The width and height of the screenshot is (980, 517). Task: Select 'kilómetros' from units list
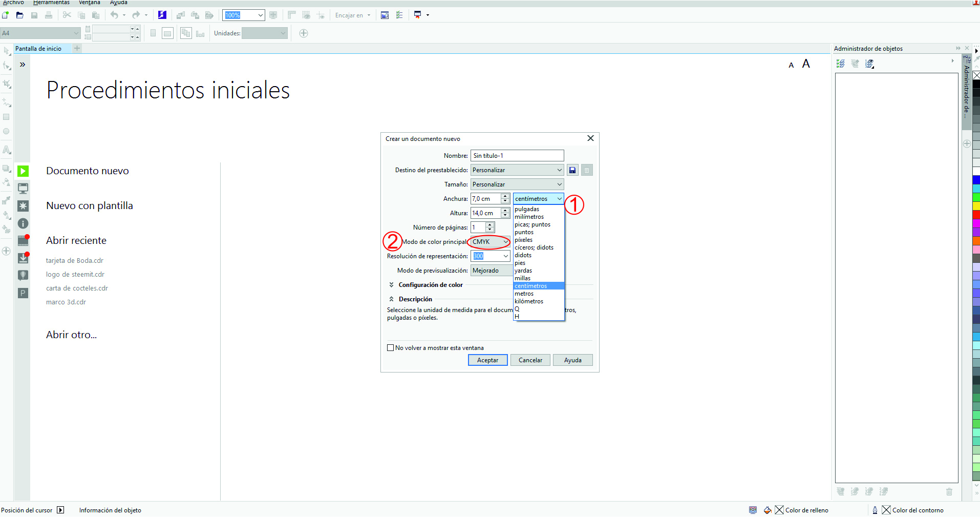pyautogui.click(x=539, y=301)
